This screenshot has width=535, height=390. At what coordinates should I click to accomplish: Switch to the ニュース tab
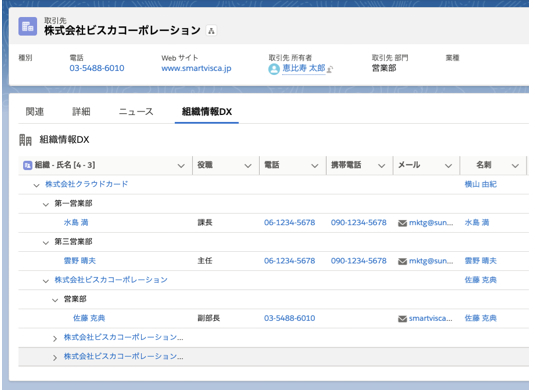[136, 112]
